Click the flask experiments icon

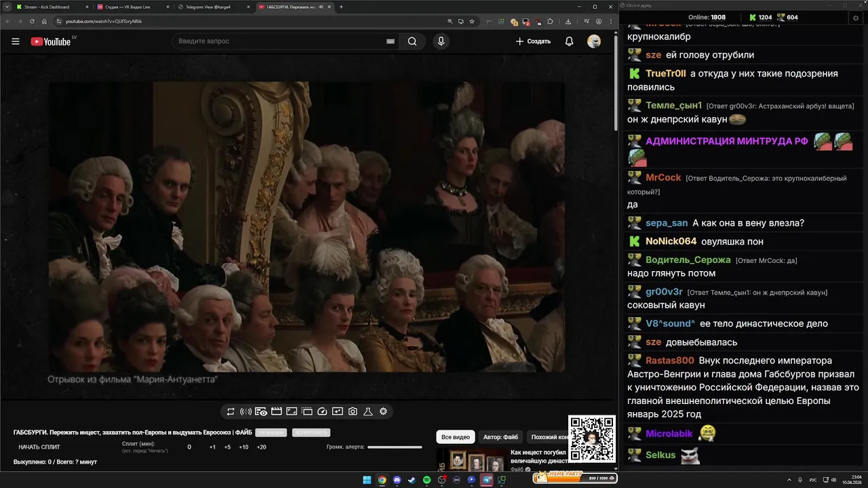[368, 411]
